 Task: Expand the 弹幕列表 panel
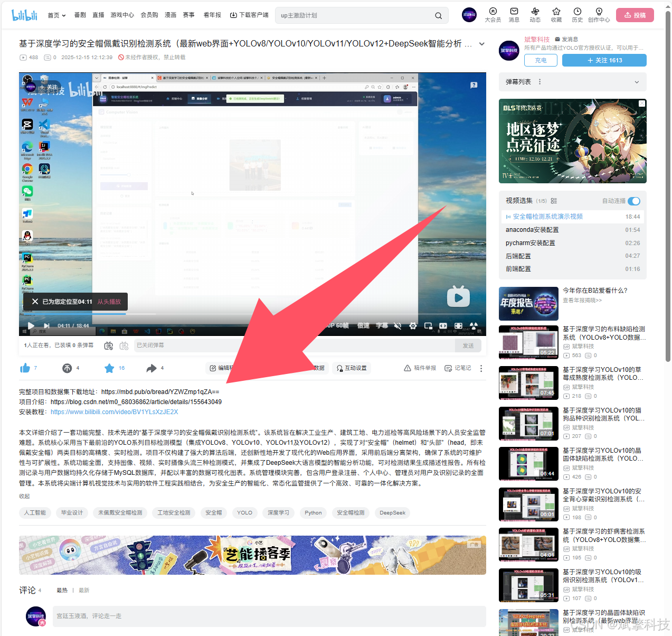[x=637, y=82]
